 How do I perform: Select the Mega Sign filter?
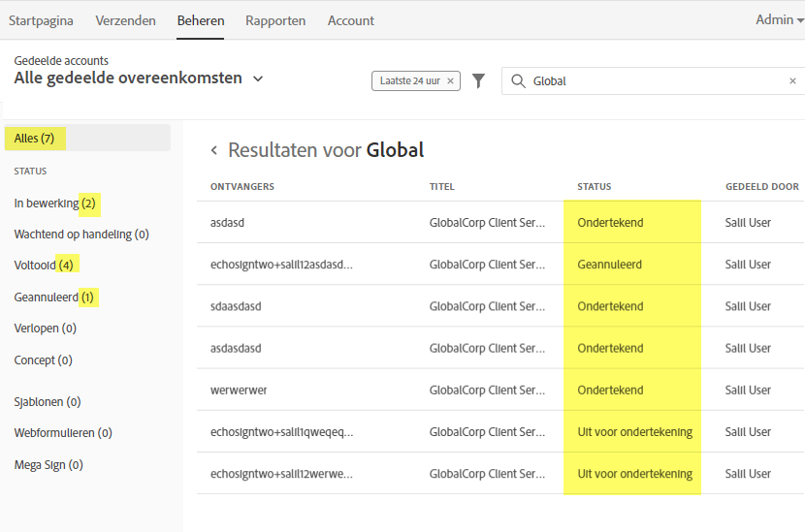(x=48, y=465)
